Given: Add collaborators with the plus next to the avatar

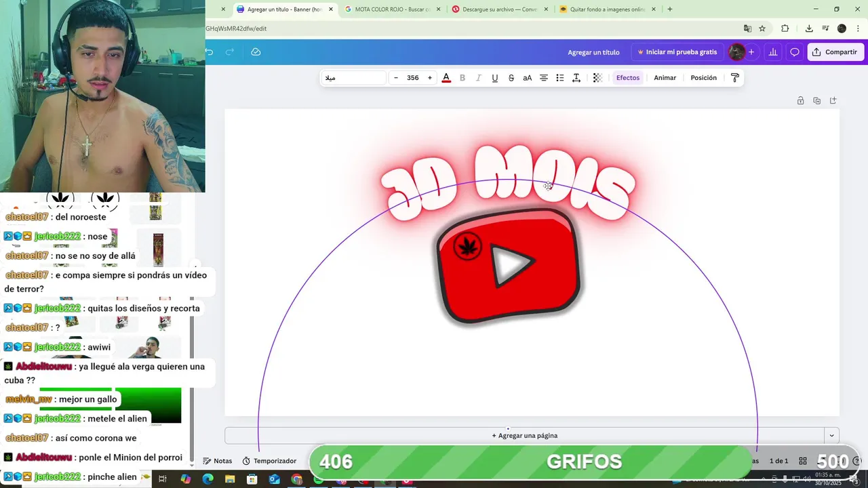Looking at the screenshot, I should [751, 52].
